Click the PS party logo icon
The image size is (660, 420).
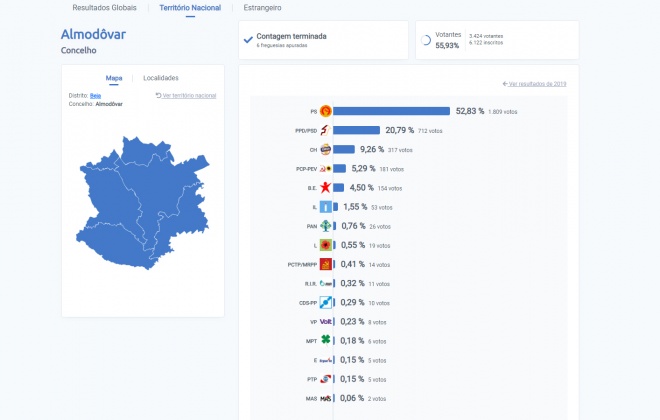pos(325,111)
